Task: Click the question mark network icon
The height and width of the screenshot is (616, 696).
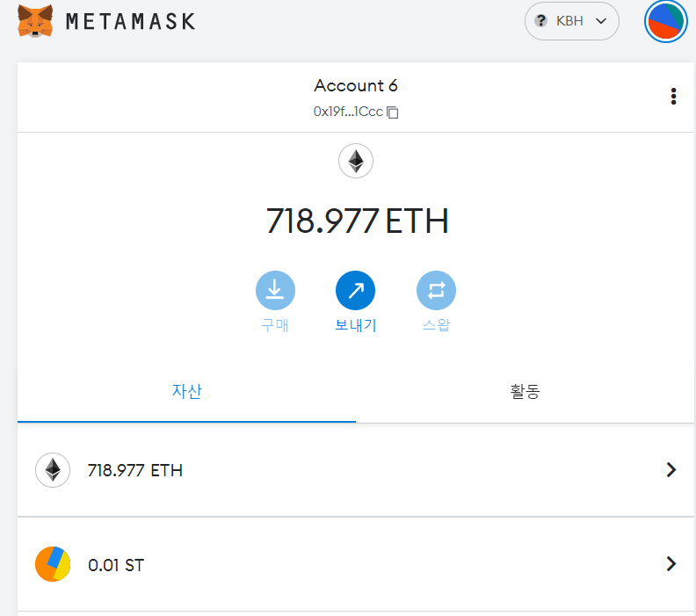Action: coord(540,20)
